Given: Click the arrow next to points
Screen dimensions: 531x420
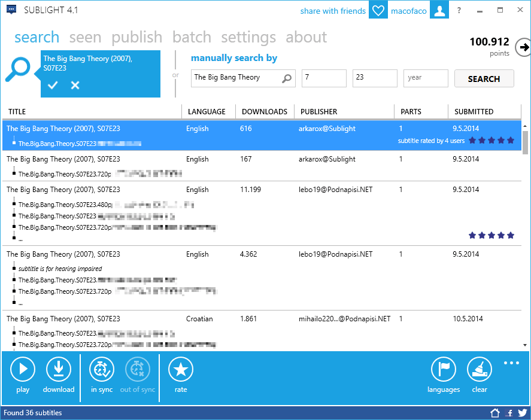Looking at the screenshot, I should coord(523,47).
